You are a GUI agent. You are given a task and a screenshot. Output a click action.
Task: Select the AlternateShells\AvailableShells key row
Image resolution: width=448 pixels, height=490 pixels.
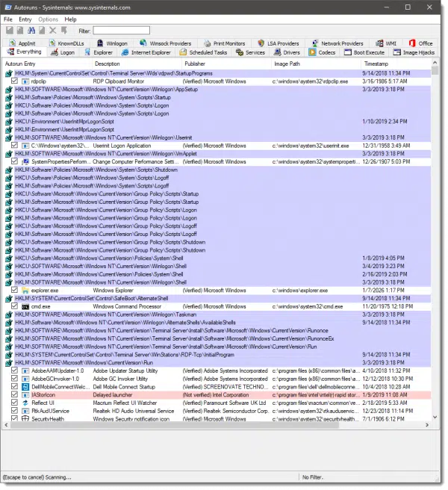point(222,323)
